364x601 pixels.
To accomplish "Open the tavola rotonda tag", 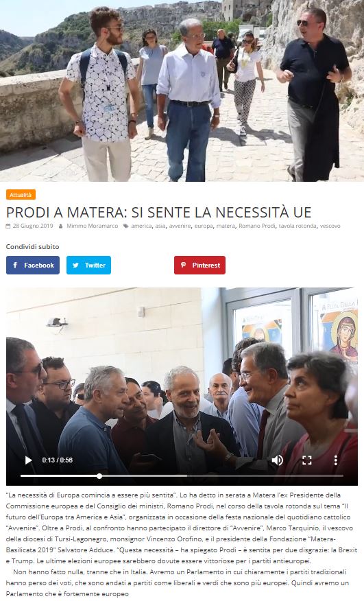I will coord(298,226).
